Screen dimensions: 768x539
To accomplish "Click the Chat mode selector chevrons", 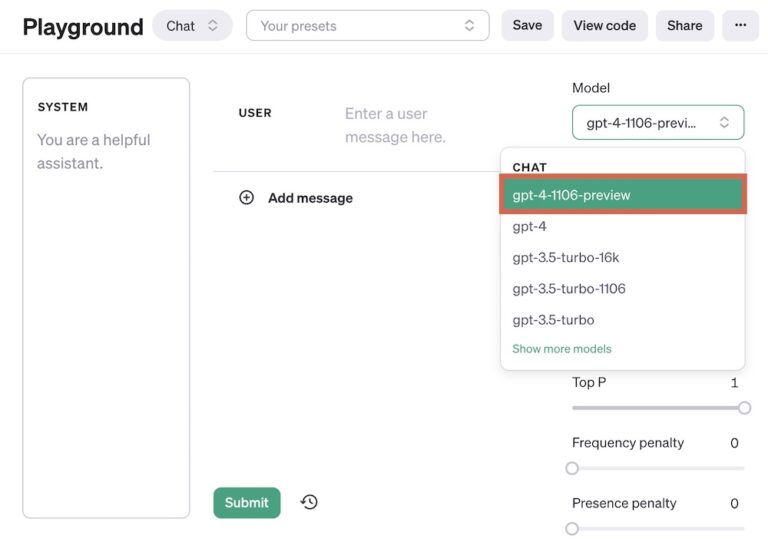I will tap(212, 26).
